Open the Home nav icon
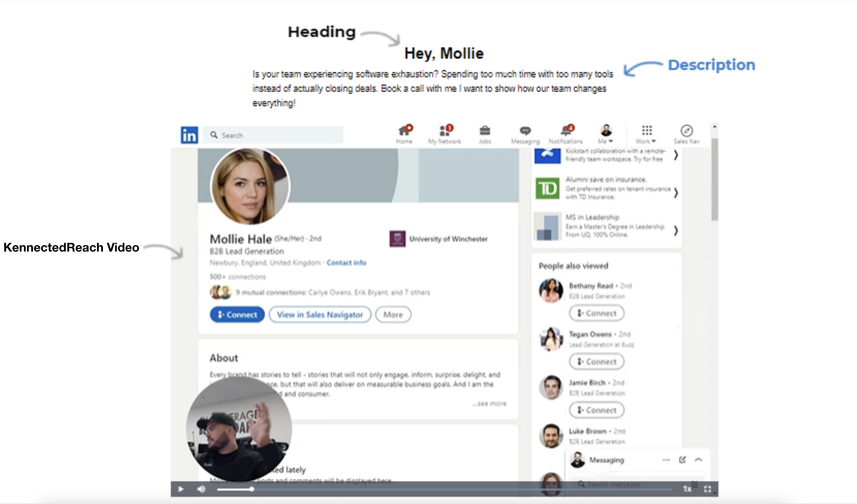857x504 pixels. click(x=404, y=134)
